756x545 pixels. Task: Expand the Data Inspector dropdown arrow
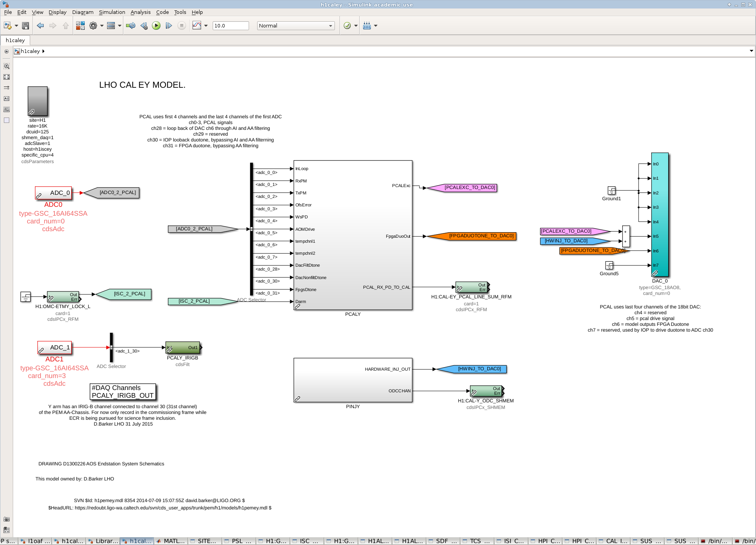pos(206,26)
